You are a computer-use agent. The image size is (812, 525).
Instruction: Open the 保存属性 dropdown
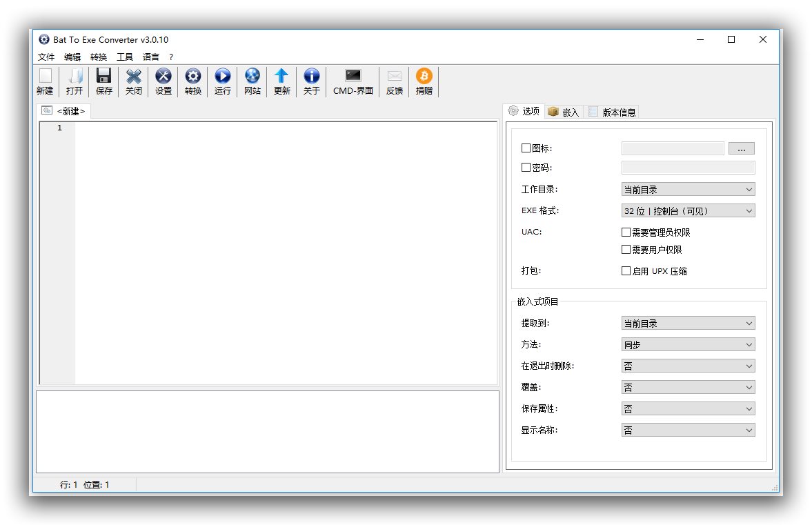click(x=689, y=408)
